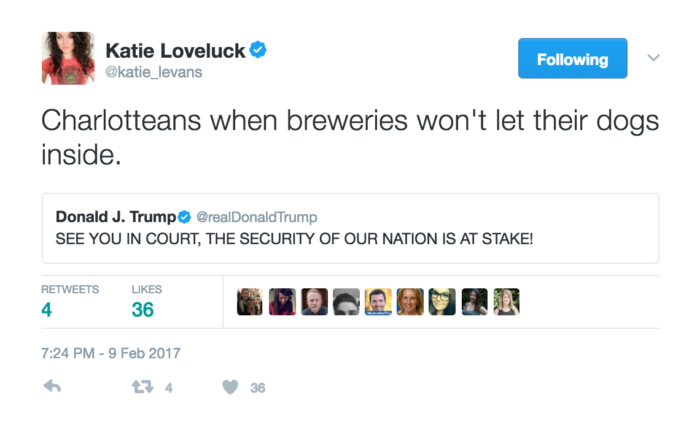The image size is (700, 427).
Task: Click the liker avatar with glasses
Action: point(442,301)
